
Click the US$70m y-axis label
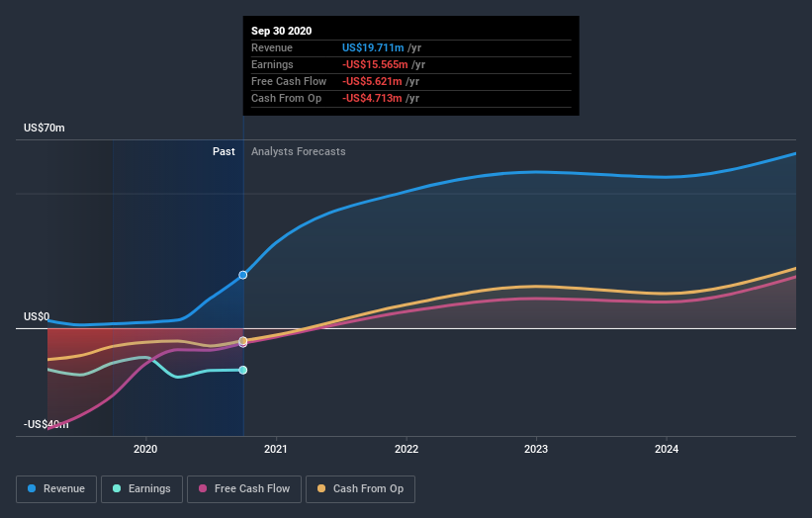pos(45,128)
